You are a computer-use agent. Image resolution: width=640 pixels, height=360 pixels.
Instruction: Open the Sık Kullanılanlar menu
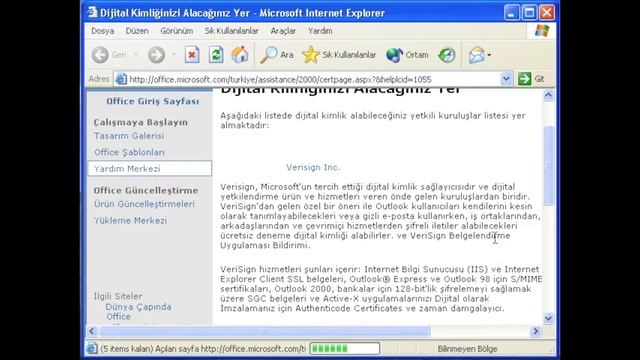(231, 31)
